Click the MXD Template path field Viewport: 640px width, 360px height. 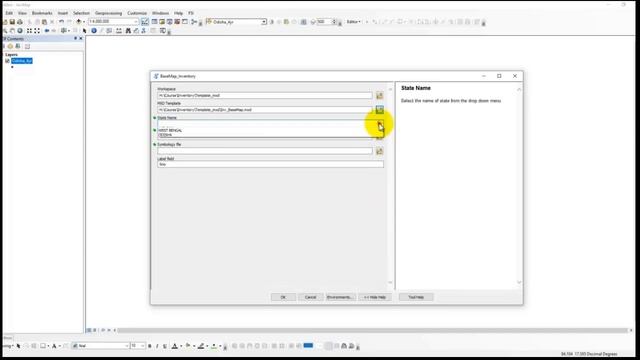tap(265, 110)
